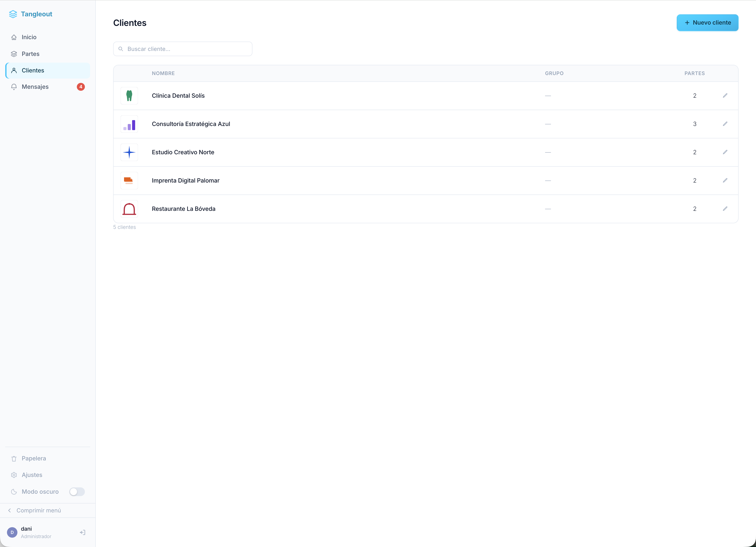Viewport: 756px width, 547px height.
Task: Open the Imprenta Digital Palomar client name
Action: pos(186,181)
